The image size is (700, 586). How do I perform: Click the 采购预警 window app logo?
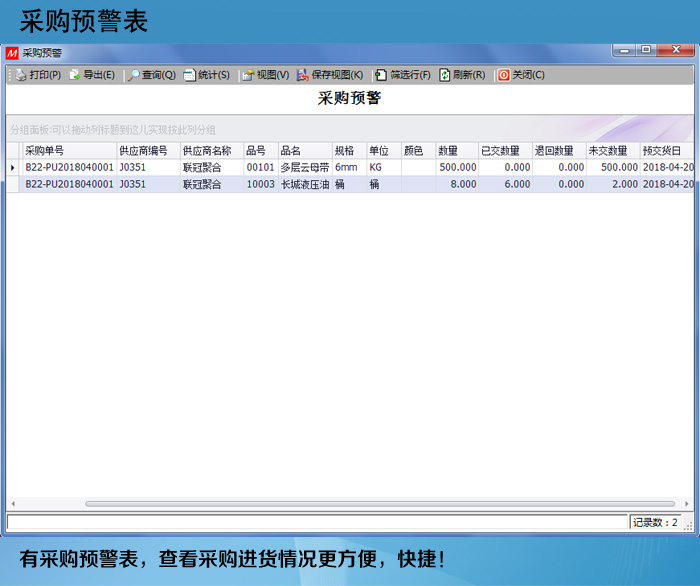coord(12,54)
